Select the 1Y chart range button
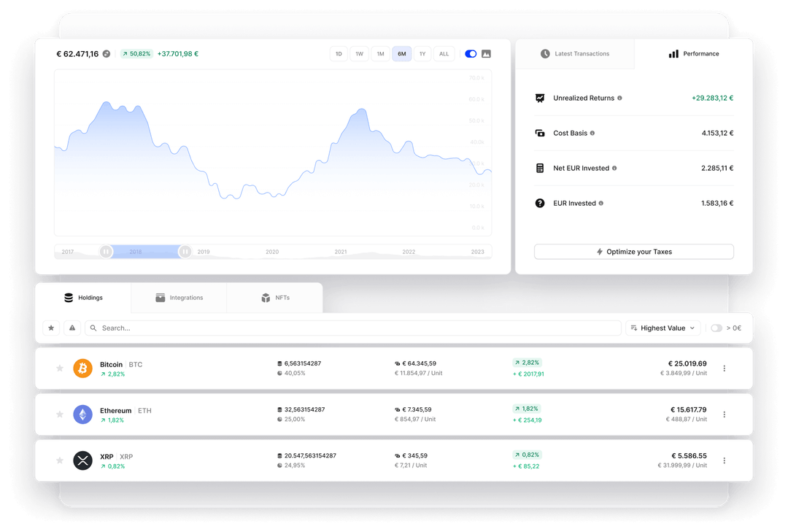 point(422,54)
